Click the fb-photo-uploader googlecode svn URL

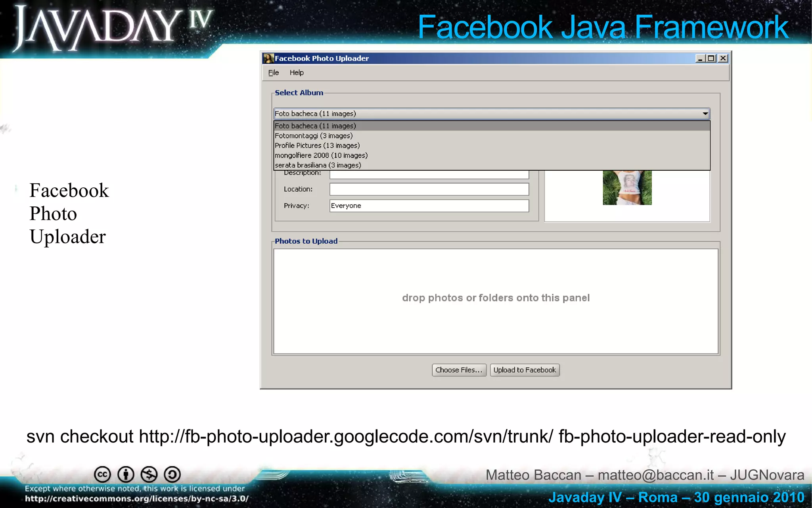click(x=346, y=437)
